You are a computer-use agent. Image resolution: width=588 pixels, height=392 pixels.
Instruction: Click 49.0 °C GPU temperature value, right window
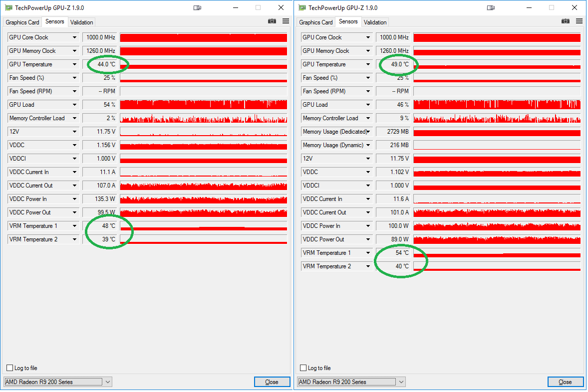pyautogui.click(x=400, y=64)
